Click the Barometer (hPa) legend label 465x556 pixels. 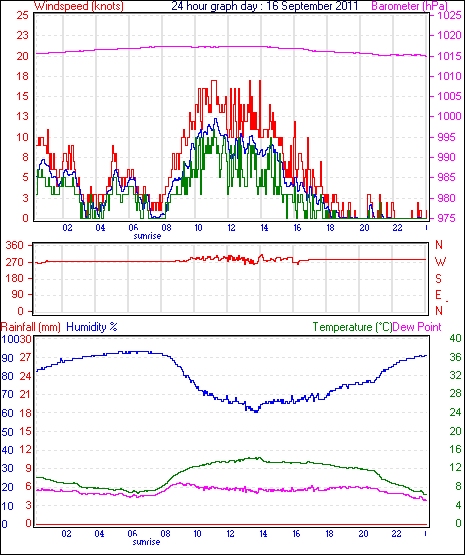click(410, 6)
